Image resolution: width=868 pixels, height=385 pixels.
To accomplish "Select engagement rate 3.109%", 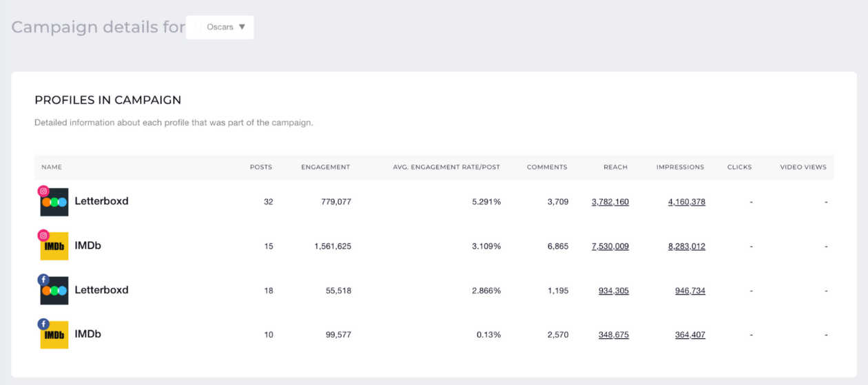I will pyautogui.click(x=486, y=246).
